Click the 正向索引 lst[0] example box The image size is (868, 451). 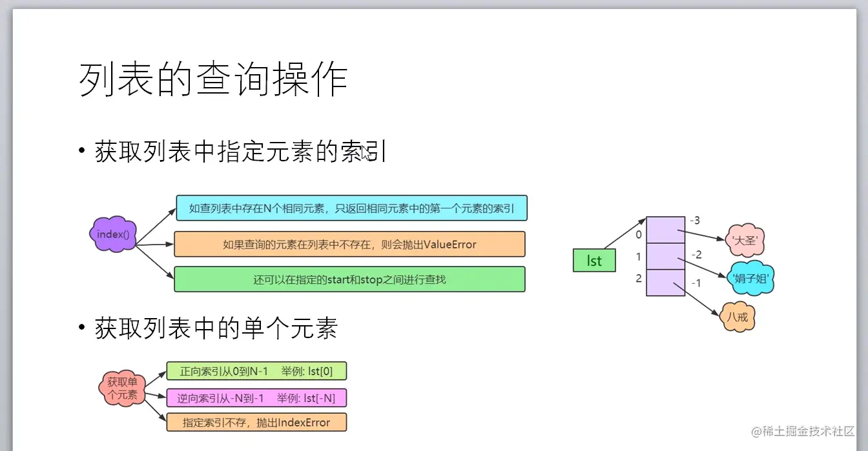pos(256,371)
